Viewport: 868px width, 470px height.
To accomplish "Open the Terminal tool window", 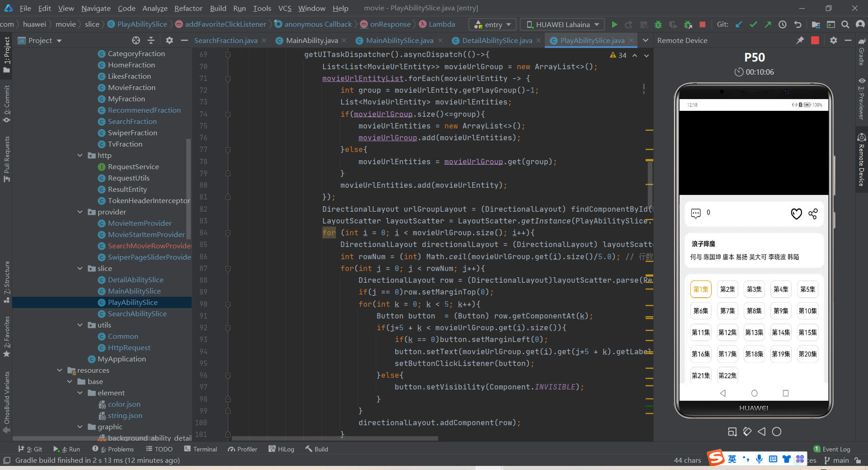I will coord(201,449).
